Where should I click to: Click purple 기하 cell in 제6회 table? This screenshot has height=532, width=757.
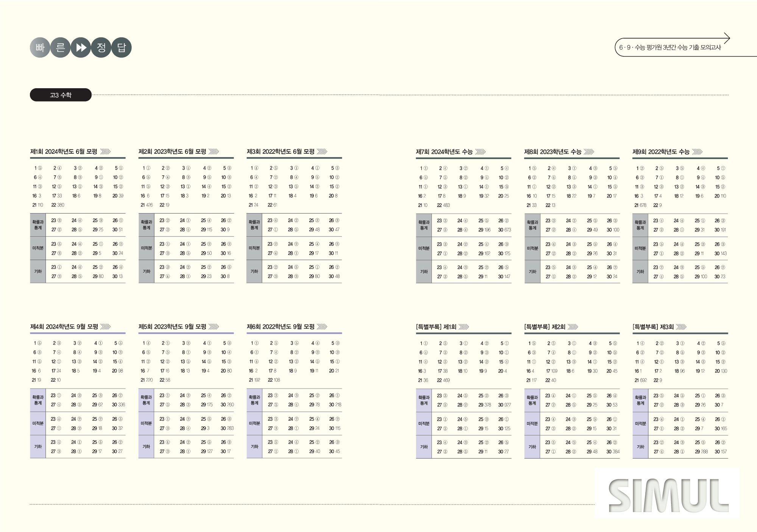(x=254, y=446)
